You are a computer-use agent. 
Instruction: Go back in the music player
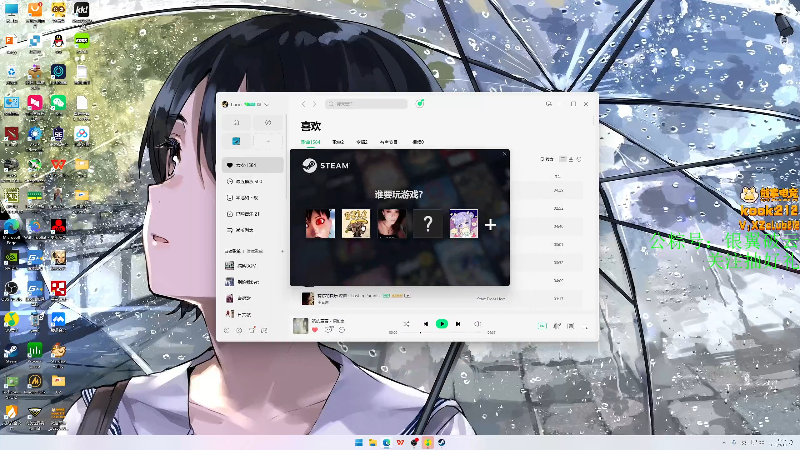(303, 104)
